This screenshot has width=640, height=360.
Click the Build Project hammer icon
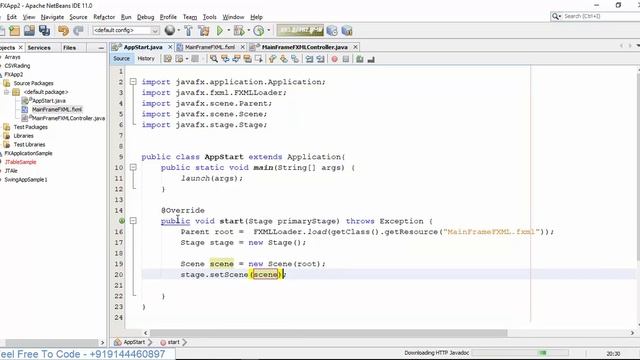189,31
